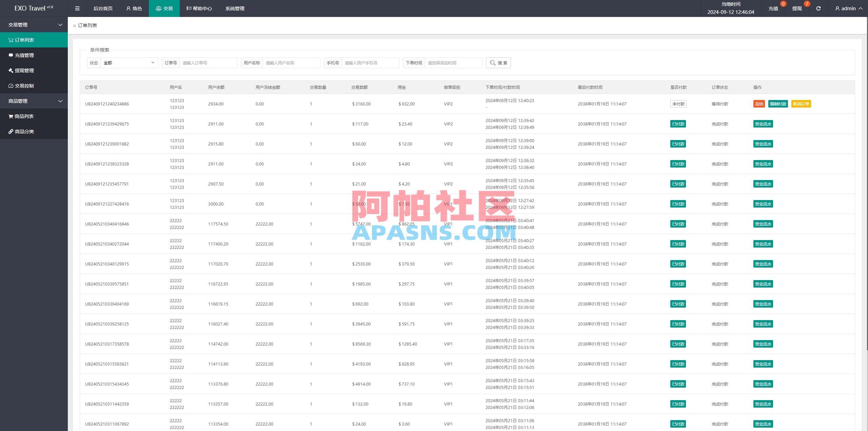Open 资金流水 for order UB2409121239429675
Image resolution: width=868 pixels, height=431 pixels.
(x=763, y=124)
